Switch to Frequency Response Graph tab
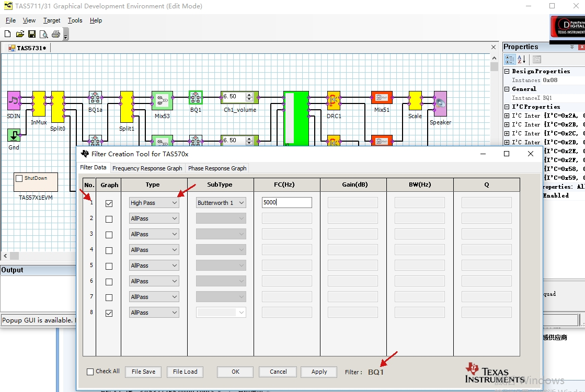The height and width of the screenshot is (392, 585). pos(147,168)
